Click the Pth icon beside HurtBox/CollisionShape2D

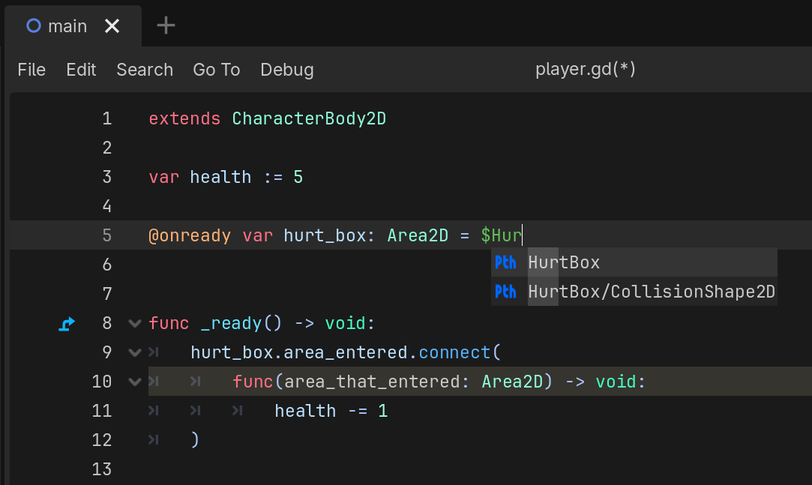point(505,291)
